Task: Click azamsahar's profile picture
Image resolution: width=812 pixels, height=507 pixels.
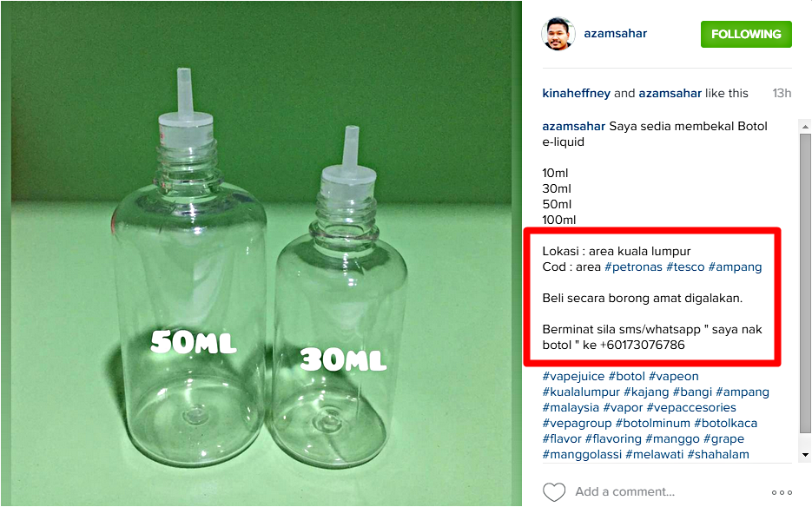Action: (x=558, y=34)
